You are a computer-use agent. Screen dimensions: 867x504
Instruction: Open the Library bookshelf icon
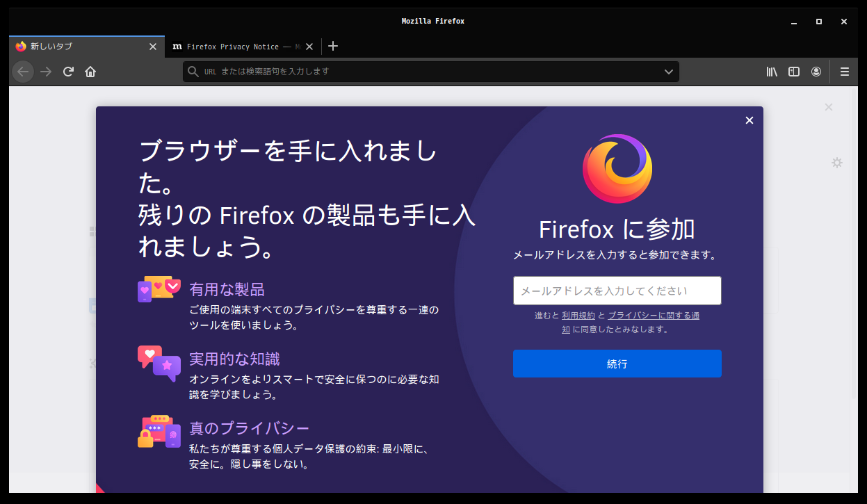[772, 72]
